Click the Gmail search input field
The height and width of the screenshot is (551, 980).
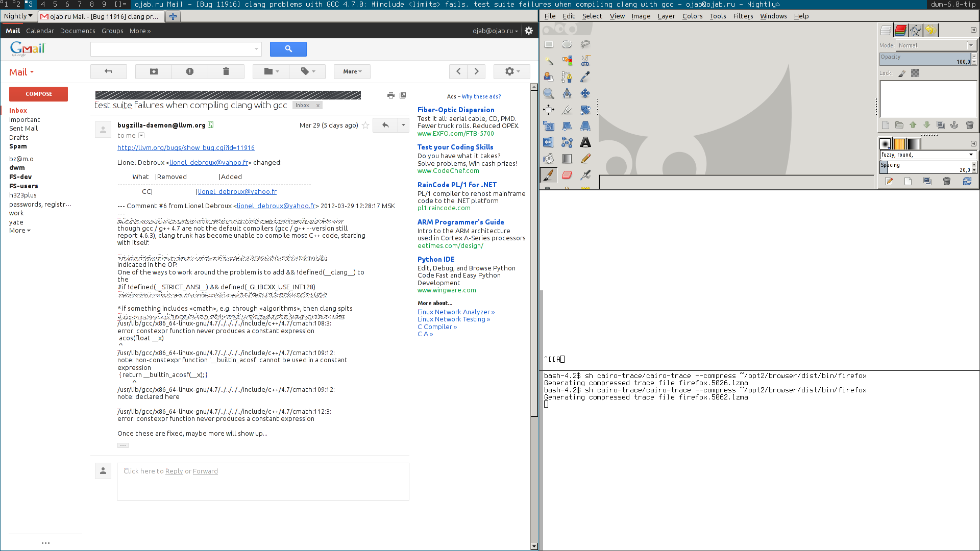coord(173,49)
